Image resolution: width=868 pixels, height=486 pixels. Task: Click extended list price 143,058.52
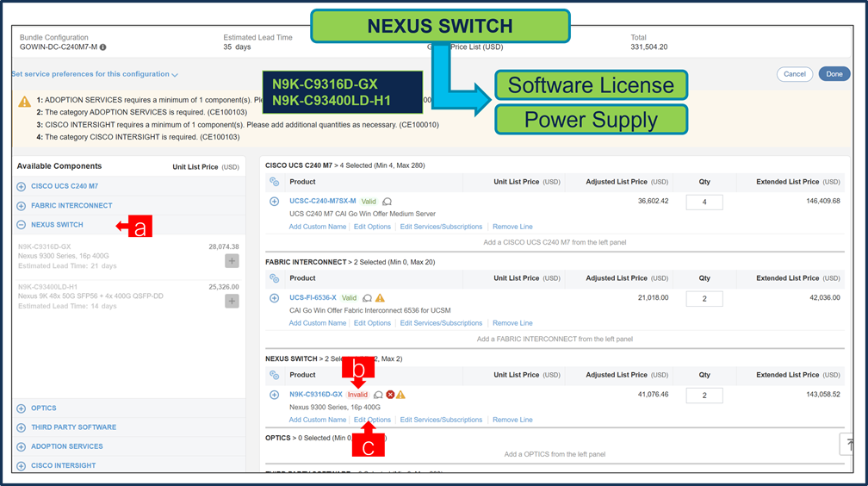[823, 395]
